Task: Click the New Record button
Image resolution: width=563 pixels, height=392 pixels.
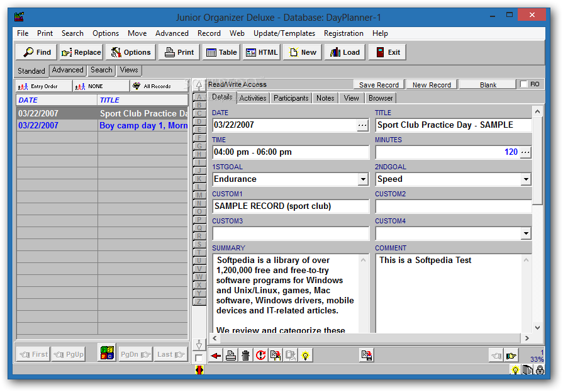Action: 432,85
